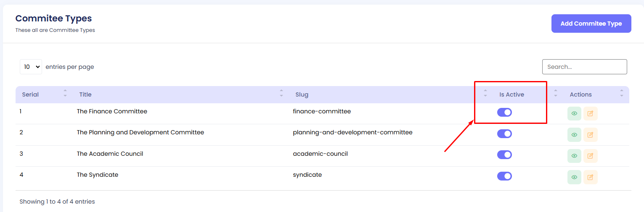This screenshot has height=212, width=644.
Task: Sort table by Title column
Action: (x=85, y=94)
